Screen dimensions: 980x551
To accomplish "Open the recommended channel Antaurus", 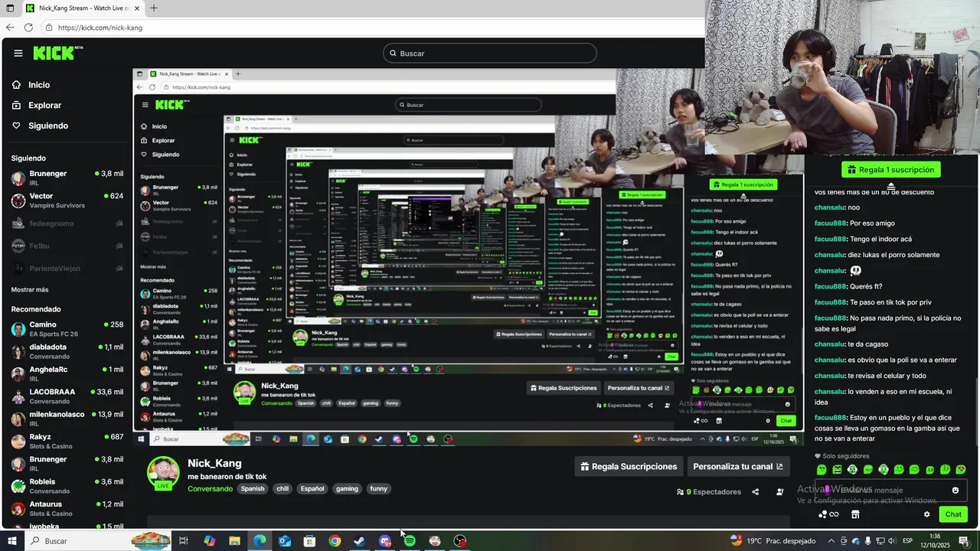I will 67,509.
